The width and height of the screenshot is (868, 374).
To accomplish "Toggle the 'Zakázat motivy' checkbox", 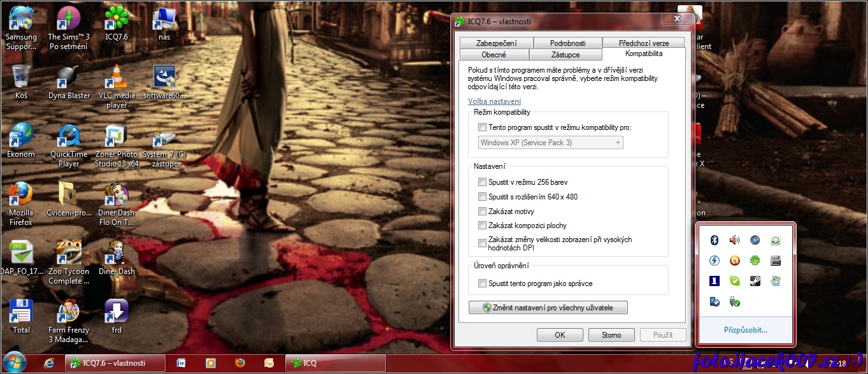I will pyautogui.click(x=482, y=212).
